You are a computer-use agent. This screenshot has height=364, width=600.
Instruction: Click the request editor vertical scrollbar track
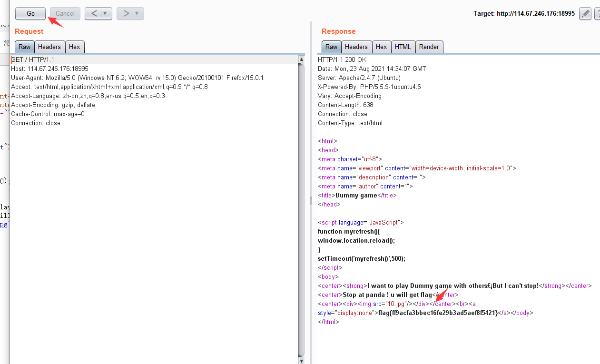coord(301,209)
